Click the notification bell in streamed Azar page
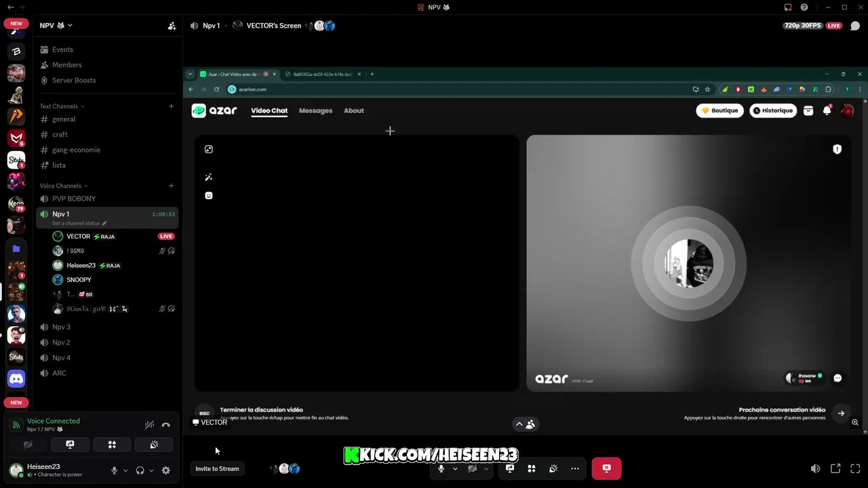868x488 pixels. point(827,110)
